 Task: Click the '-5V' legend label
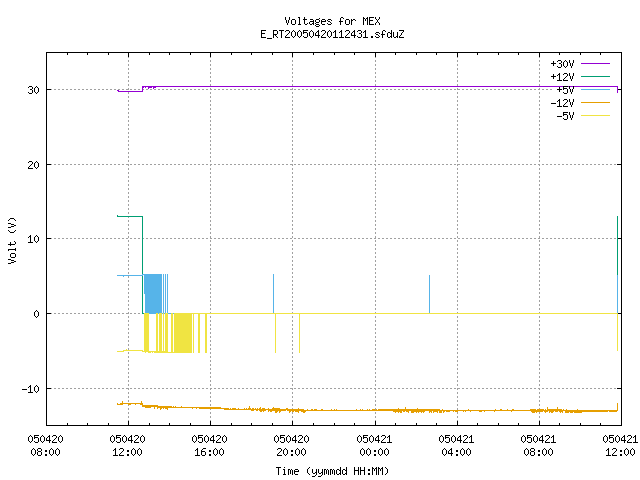pyautogui.click(x=566, y=116)
